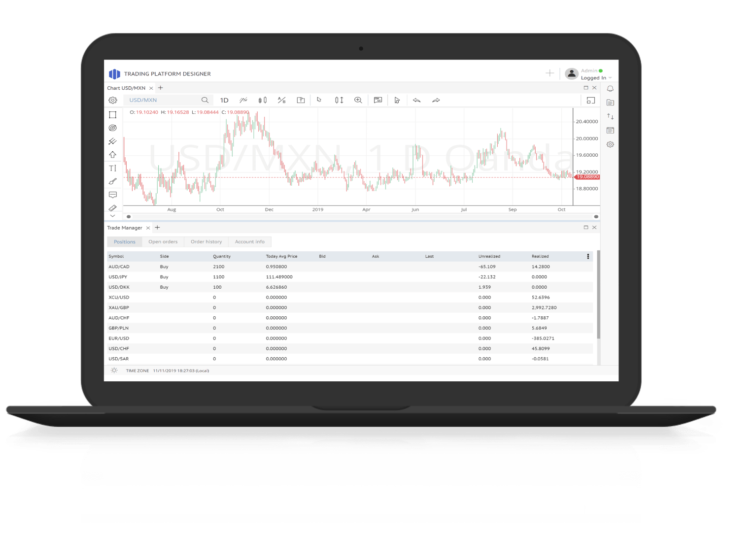Click the A/B compare icon
This screenshot has height=539, width=756.
point(281,100)
